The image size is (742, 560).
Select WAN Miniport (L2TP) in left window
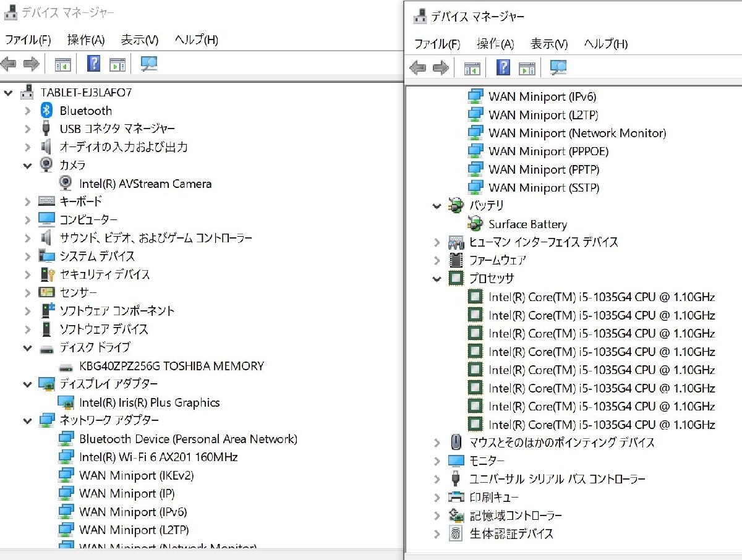click(x=134, y=530)
